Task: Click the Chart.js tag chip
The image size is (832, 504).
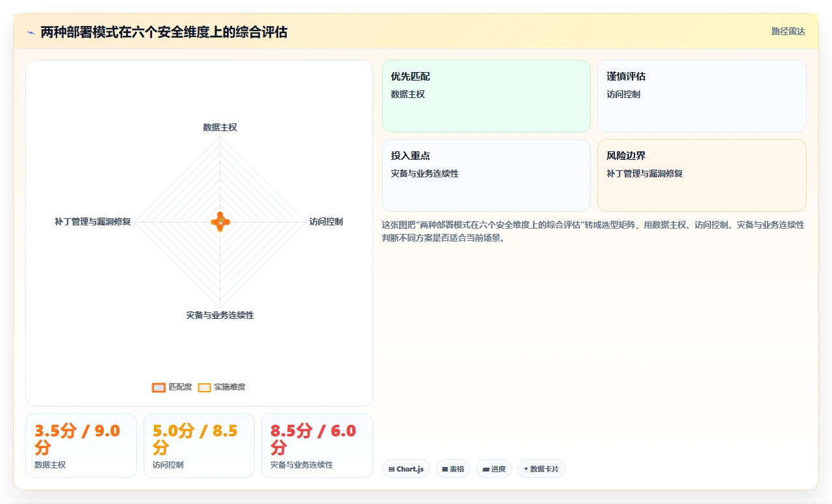Action: (x=406, y=469)
